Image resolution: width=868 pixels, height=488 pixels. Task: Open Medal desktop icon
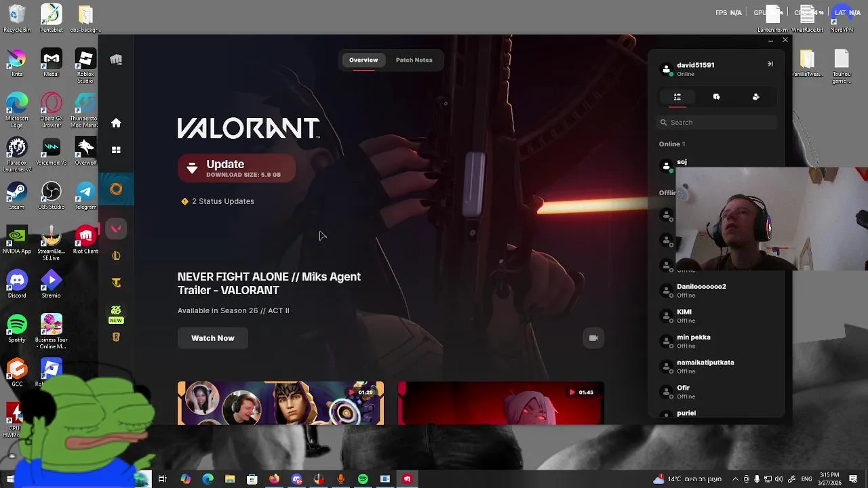coord(52,63)
